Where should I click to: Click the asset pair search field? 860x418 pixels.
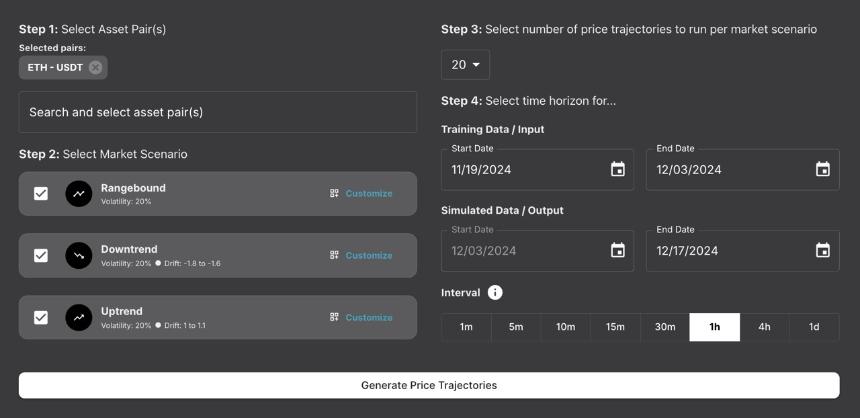(218, 112)
